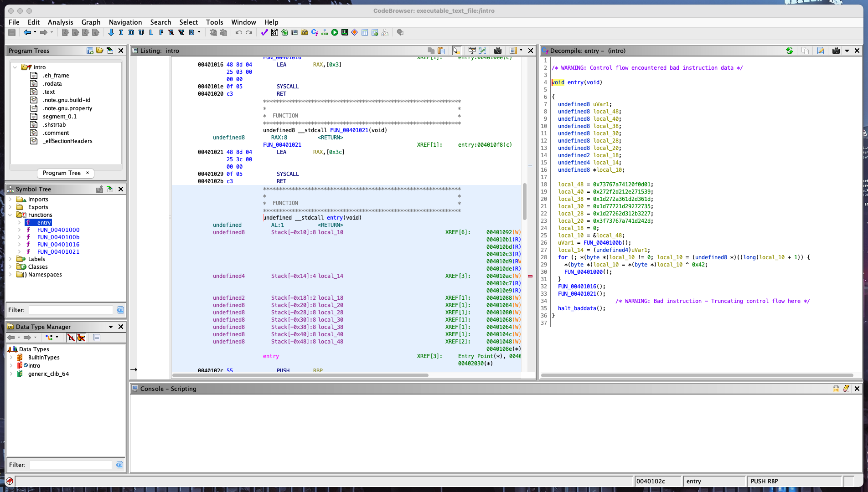Open the Bytes viewer icon in the toolbar

[274, 32]
